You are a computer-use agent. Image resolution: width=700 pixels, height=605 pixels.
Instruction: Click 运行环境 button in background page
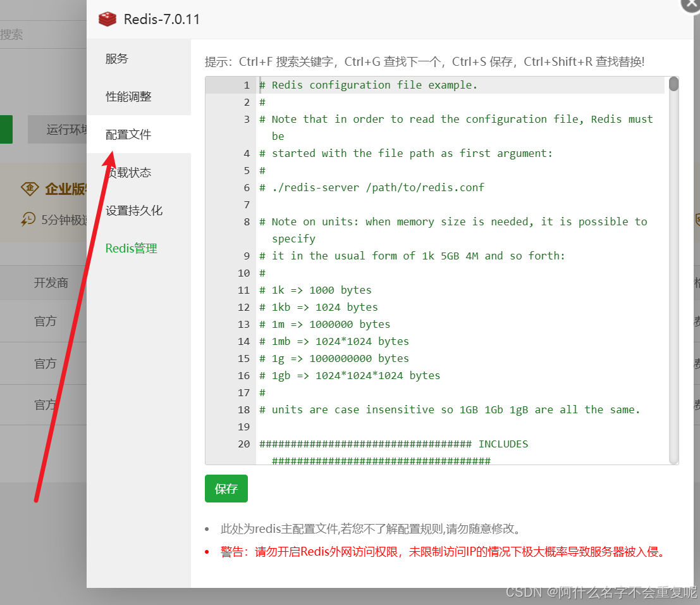tap(57, 130)
